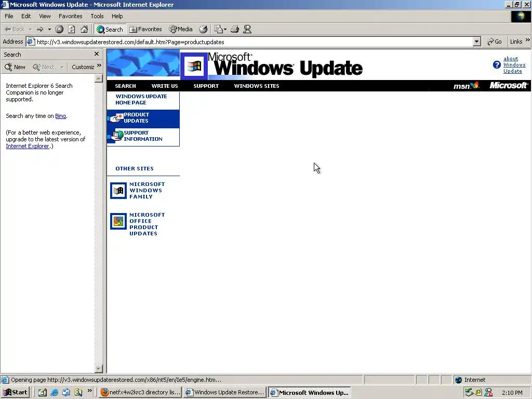
Task: Click WINDOWS SITES in the nav bar
Action: point(257,86)
